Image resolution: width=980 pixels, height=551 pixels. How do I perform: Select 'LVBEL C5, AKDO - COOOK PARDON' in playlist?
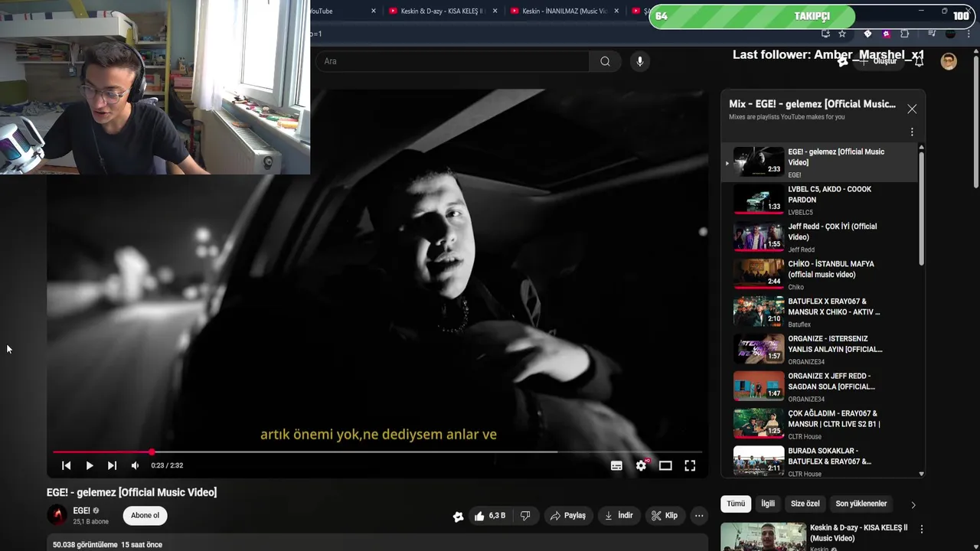pyautogui.click(x=819, y=200)
